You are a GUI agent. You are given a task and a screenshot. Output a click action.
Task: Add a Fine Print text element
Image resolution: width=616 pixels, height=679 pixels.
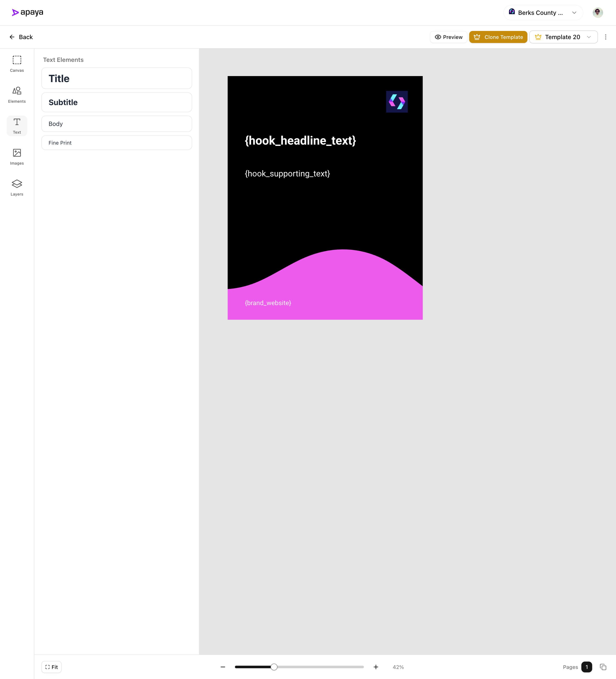pyautogui.click(x=116, y=143)
